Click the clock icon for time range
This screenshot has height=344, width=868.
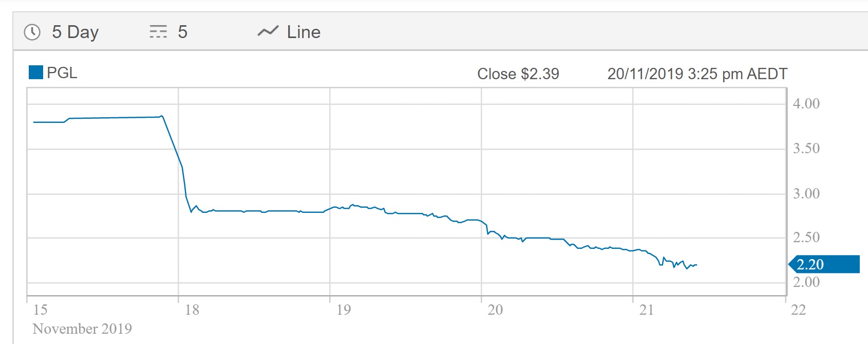32,32
